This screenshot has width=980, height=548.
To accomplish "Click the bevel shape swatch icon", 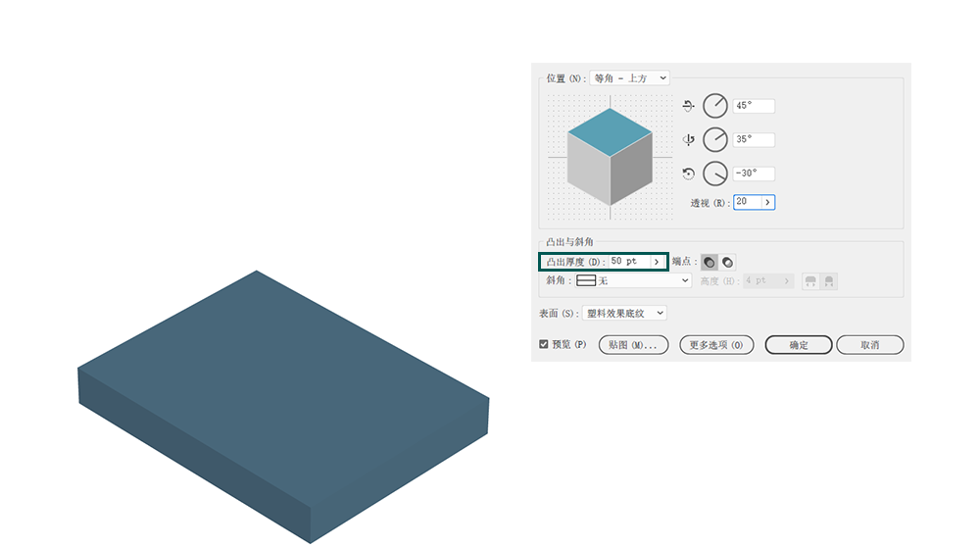I will 586,280.
